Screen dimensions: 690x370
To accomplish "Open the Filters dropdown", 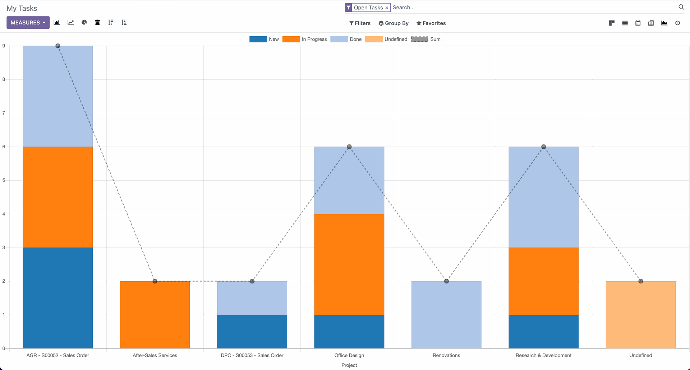I will 360,23.
